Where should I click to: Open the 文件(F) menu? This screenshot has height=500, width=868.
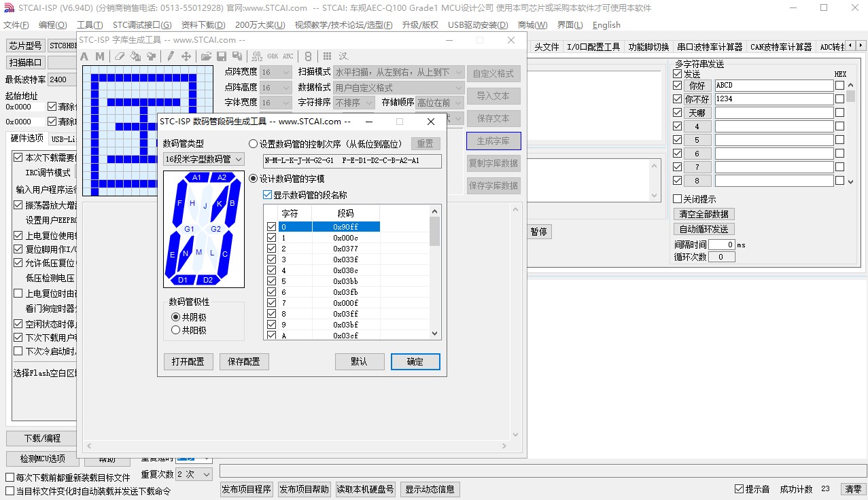16,25
